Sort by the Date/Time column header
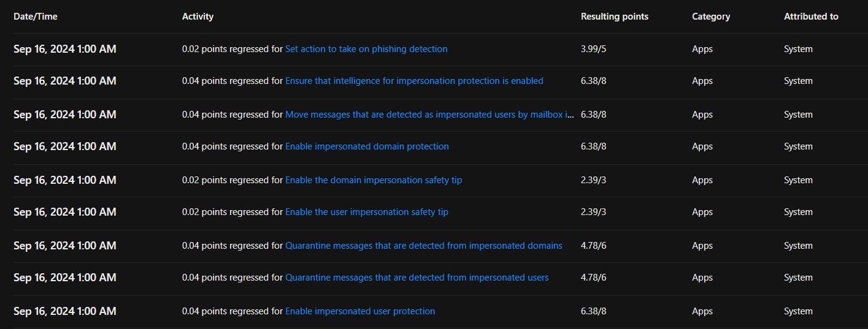This screenshot has height=329, width=868. click(x=36, y=17)
